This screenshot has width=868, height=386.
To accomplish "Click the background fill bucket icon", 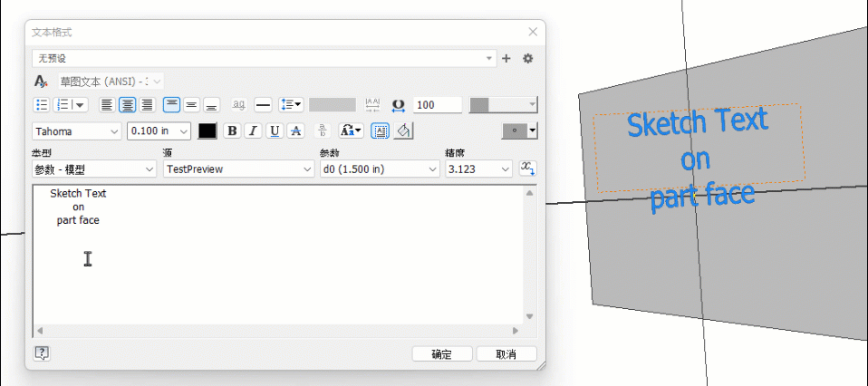I will (405, 131).
